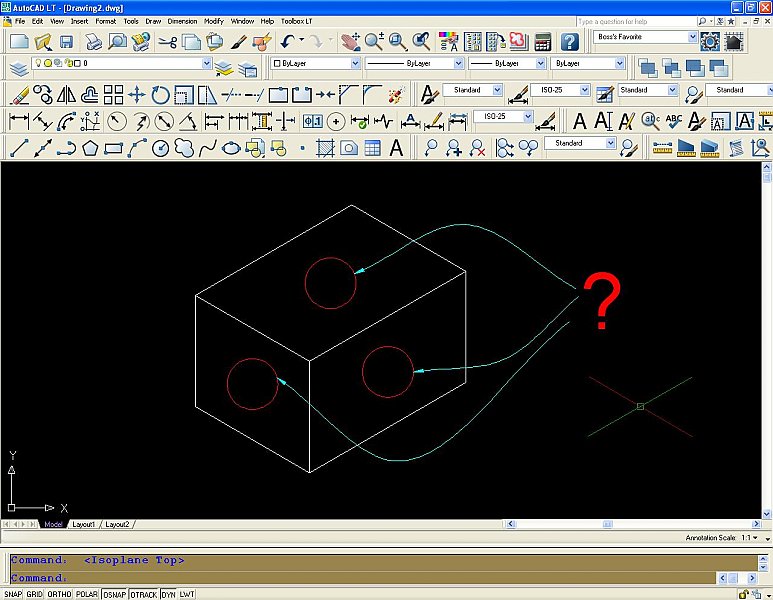Open Layer Properties Manager icon
This screenshot has width=773, height=600.
click(19, 69)
